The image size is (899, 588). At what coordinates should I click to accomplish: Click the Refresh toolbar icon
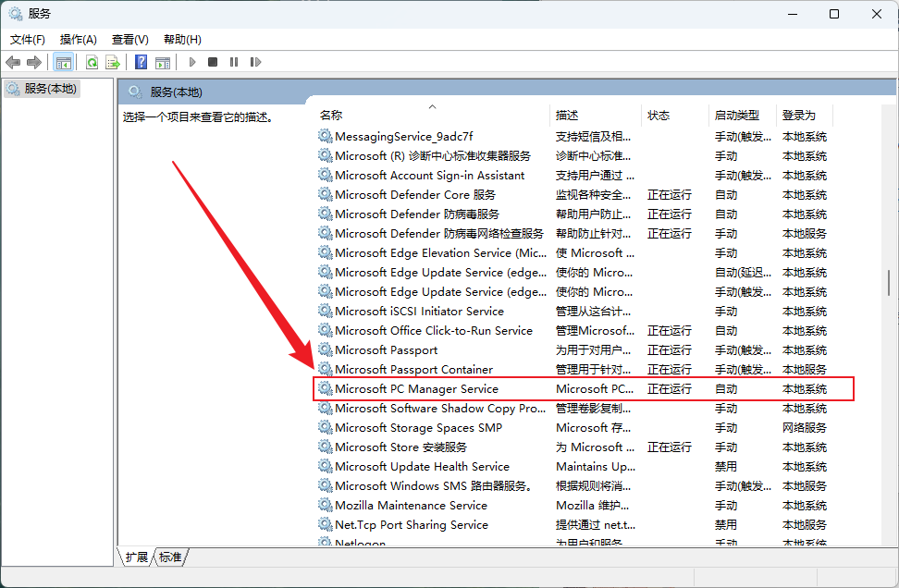pyautogui.click(x=92, y=62)
